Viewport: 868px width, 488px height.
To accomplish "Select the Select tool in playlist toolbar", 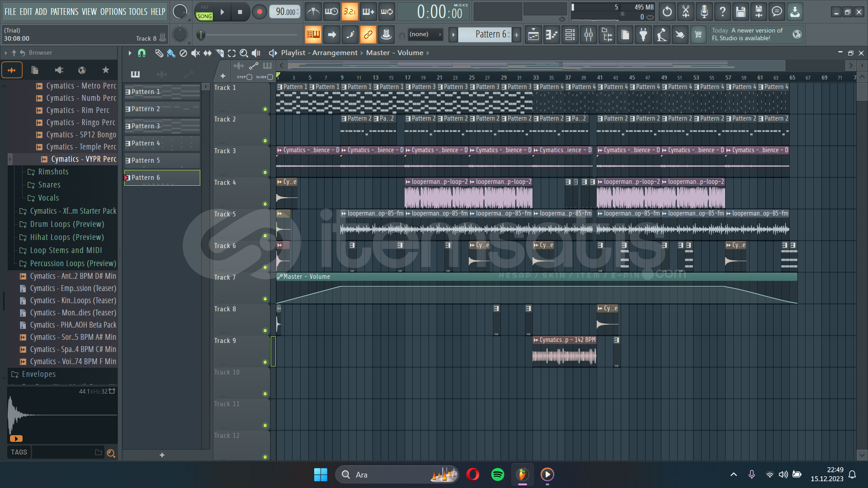I will click(x=232, y=53).
